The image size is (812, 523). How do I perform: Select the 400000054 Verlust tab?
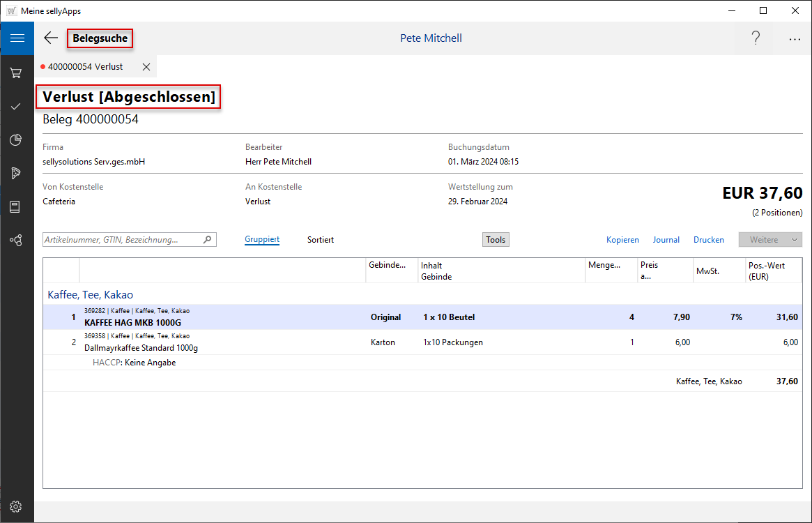pyautogui.click(x=85, y=67)
